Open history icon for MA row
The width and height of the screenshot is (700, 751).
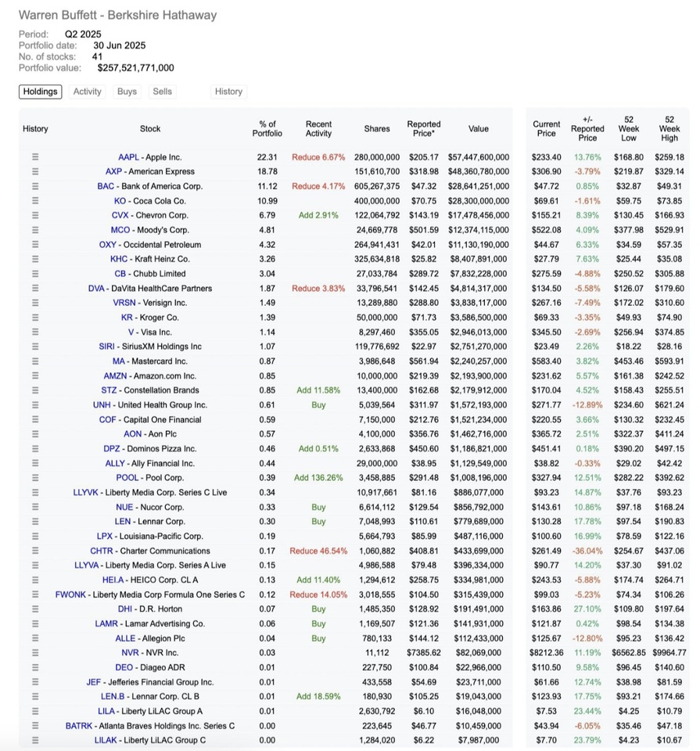(35, 361)
